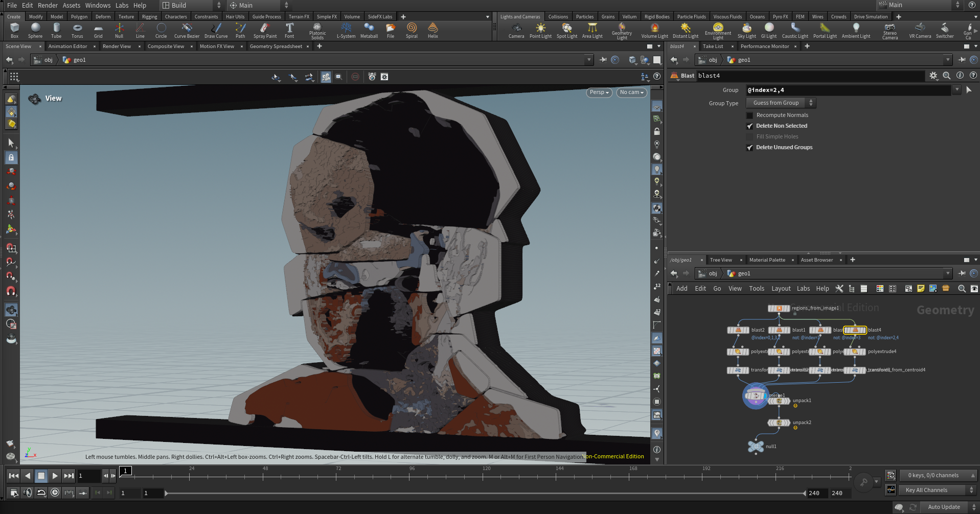Open the Render menu
Screen dimensions: 980x514
click(48, 5)
